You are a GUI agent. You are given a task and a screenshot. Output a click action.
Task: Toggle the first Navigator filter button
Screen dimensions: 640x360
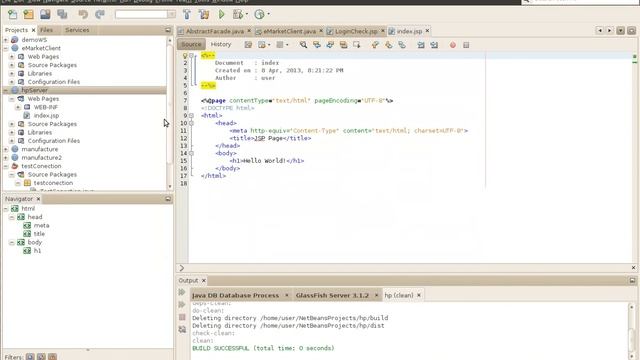click(x=30, y=356)
